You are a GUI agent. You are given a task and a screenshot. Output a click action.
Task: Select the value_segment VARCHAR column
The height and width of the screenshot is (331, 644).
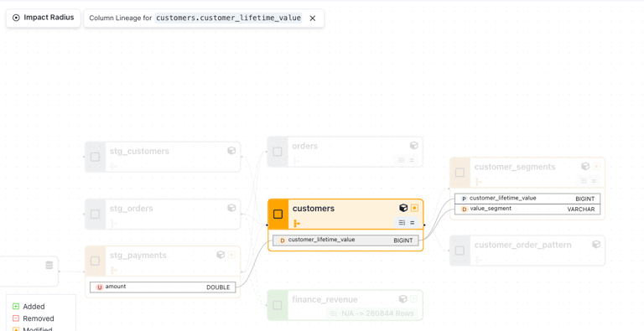pos(527,209)
